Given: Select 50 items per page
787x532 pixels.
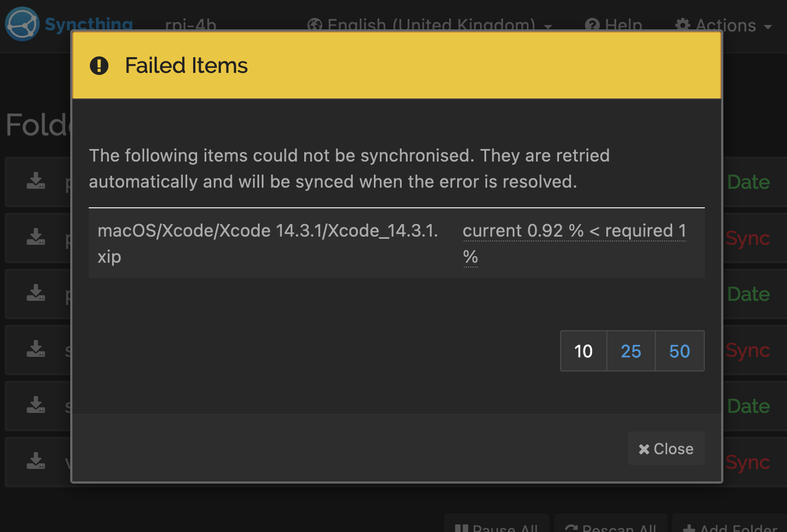Looking at the screenshot, I should pyautogui.click(x=680, y=351).
